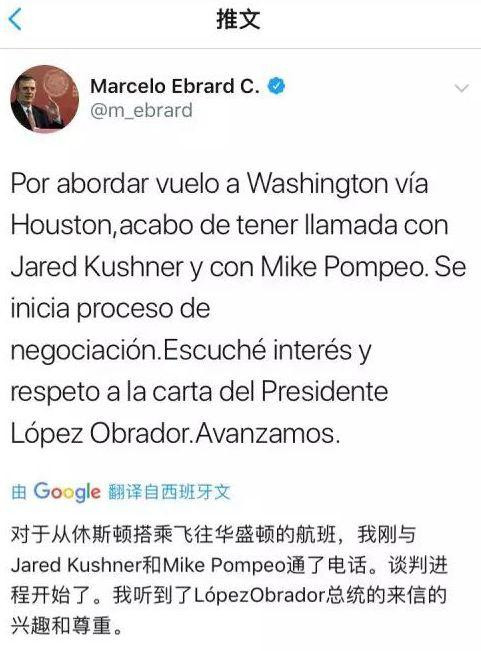Click the Google logo in translation credit

click(x=67, y=492)
